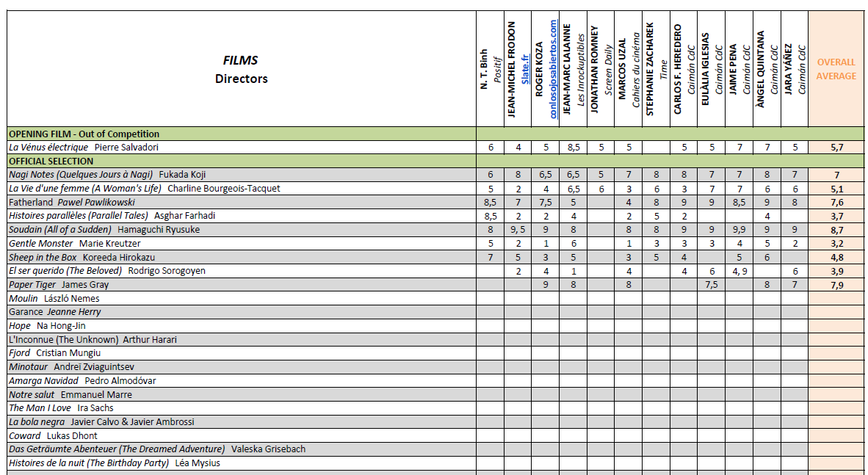Select Gentle Monster Marie Kreutzer cell
The height and width of the screenshot is (475, 868).
tap(242, 244)
